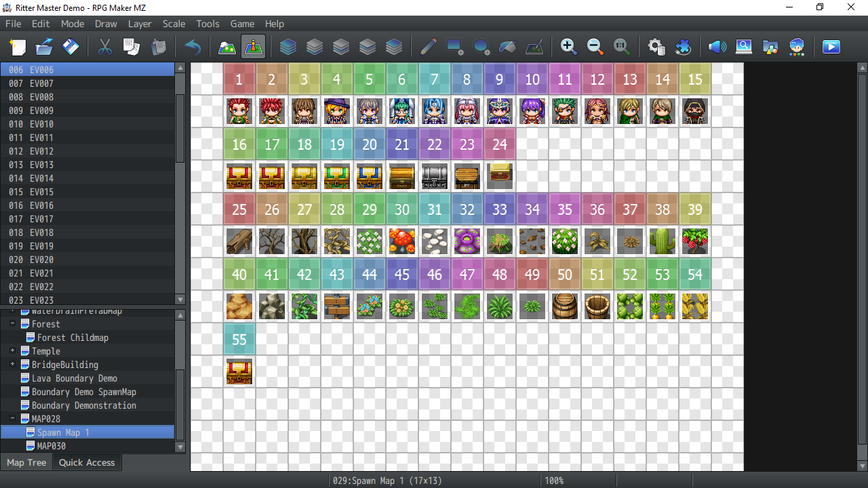Switch to the Map Tree tab
Viewport: 868px width, 488px height.
[26, 462]
